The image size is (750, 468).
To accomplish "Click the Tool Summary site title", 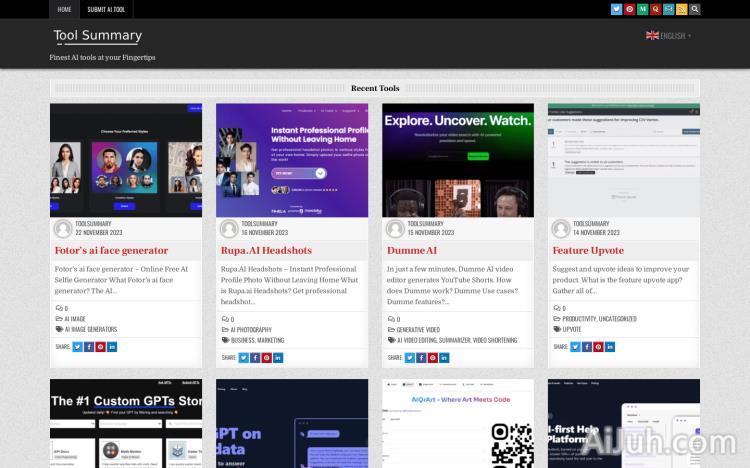I will 97,36.
